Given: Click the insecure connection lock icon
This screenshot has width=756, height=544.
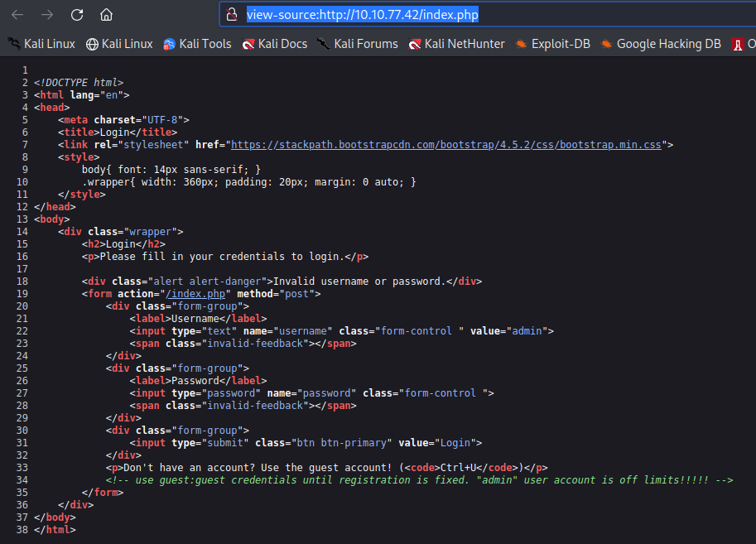Looking at the screenshot, I should point(233,15).
